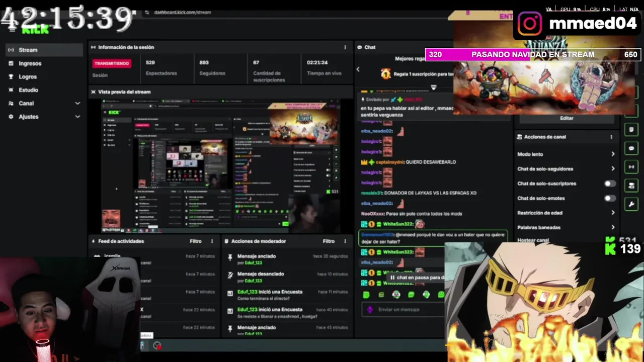
Task: Click NooOXxxx username in chat
Action: 373,214
